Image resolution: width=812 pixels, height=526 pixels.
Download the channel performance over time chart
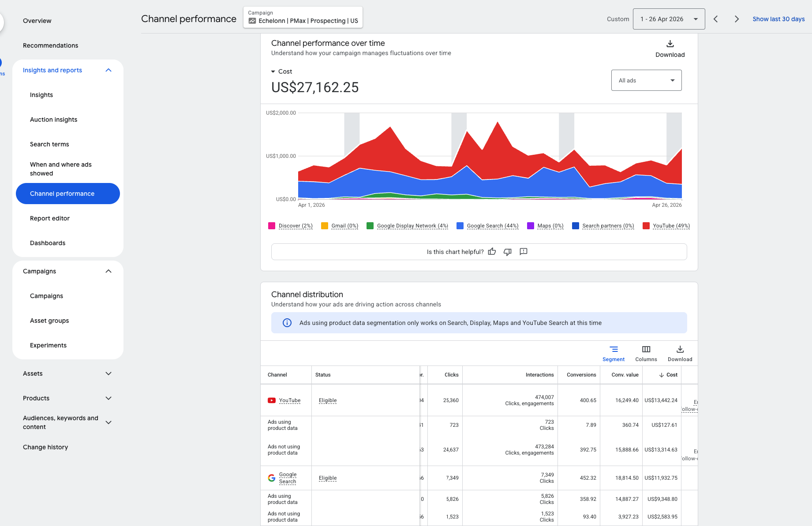670,49
